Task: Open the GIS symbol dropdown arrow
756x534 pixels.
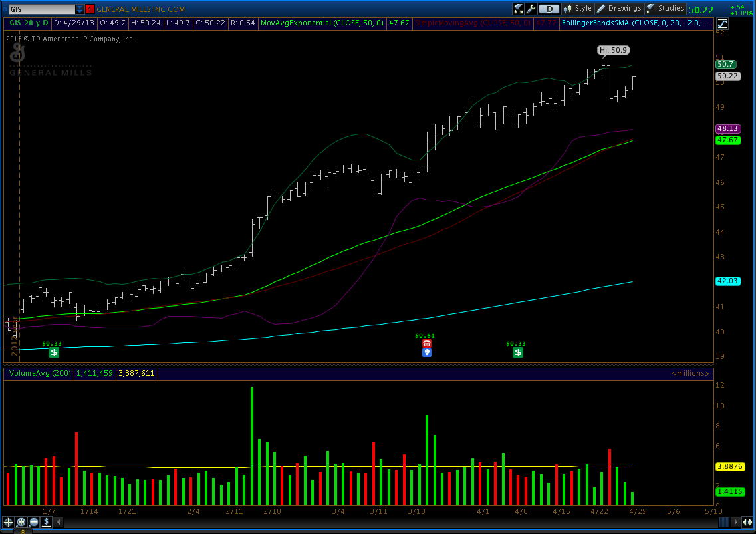Action: pyautogui.click(x=80, y=9)
